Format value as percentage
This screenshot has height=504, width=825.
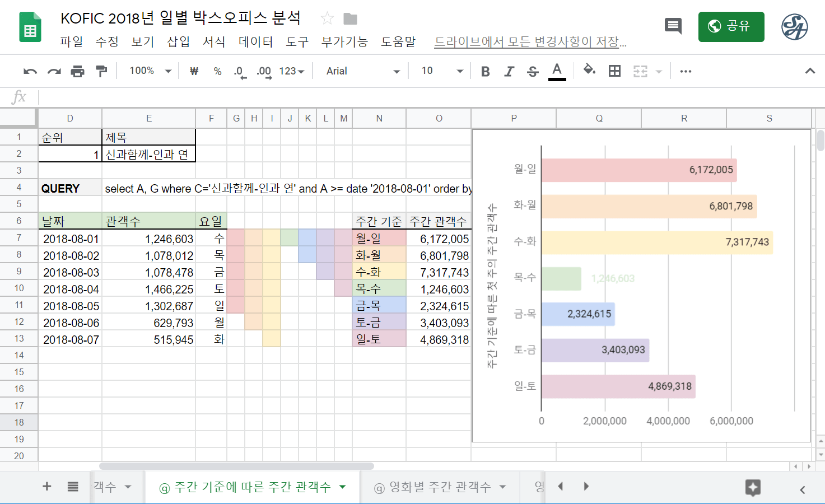(x=217, y=71)
